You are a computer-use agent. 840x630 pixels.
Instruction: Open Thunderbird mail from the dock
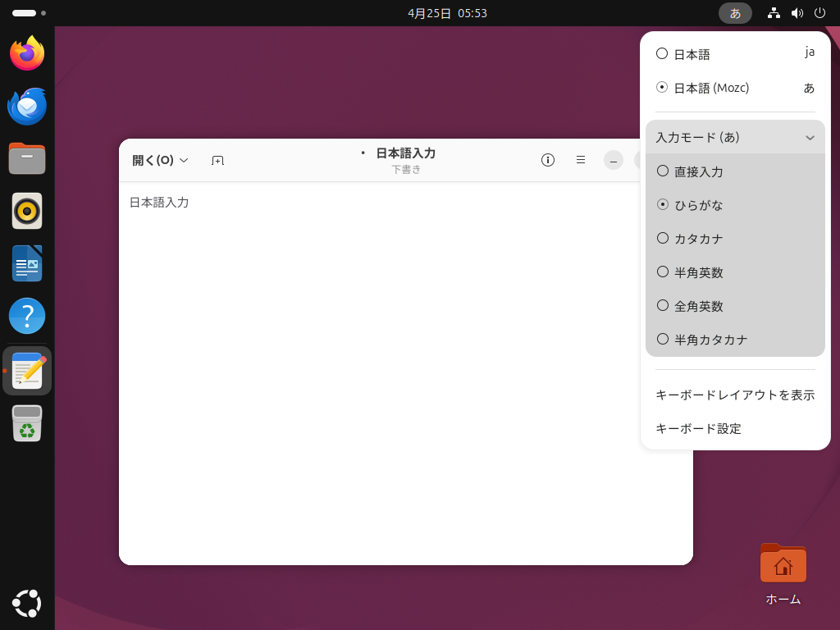pos(27,106)
